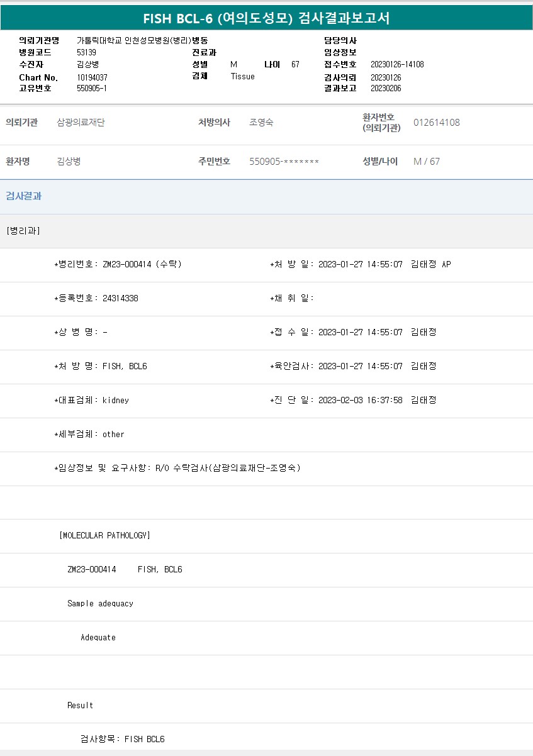Screen dimensions: 533x756
Task: Click the 환자번호 value 012614108
Action: coord(436,123)
